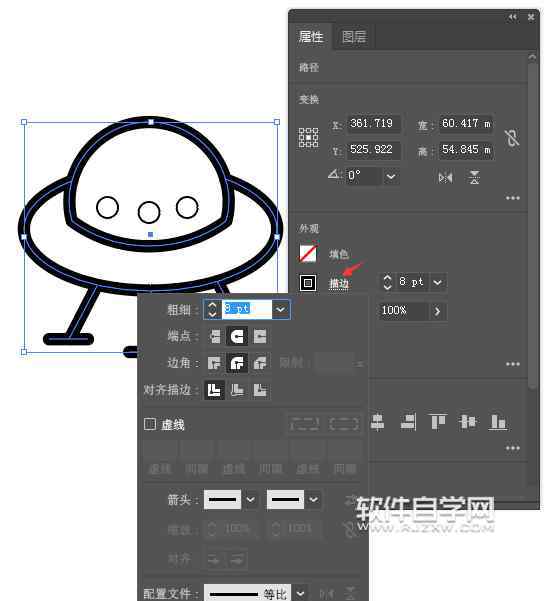Image resolution: width=558 pixels, height=601 pixels.
Task: Choose the round join corner icon
Action: pyautogui.click(x=237, y=363)
